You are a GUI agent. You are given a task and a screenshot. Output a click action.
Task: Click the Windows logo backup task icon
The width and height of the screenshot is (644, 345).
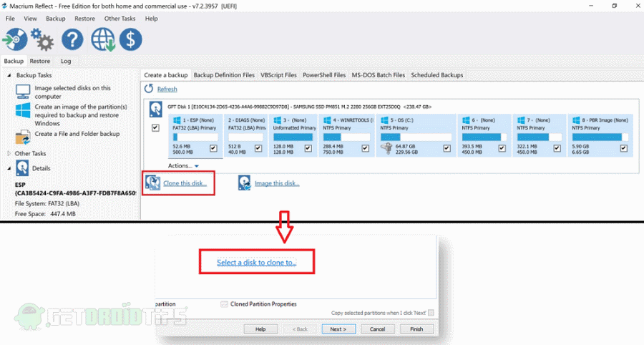pos(23,110)
